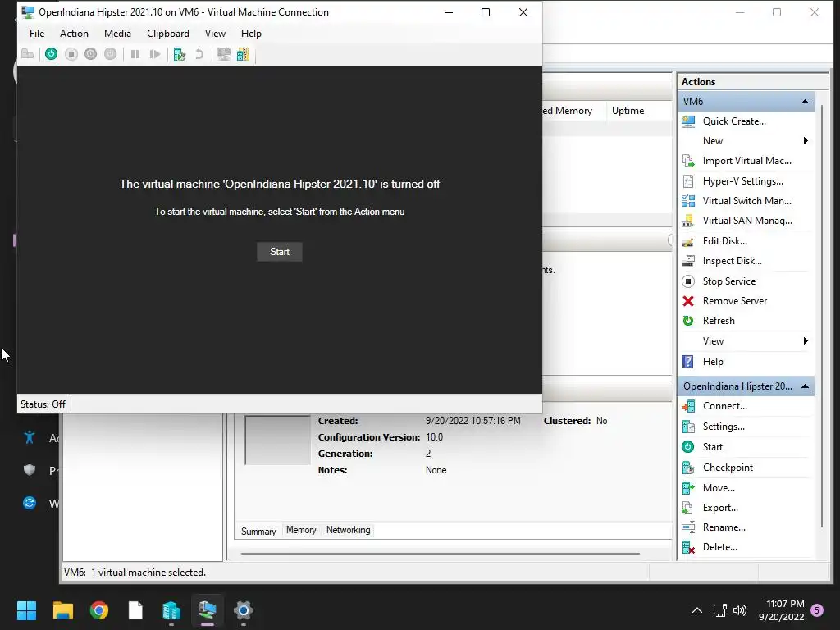Open Settings gear icon on taskbar
Viewport: 840px width, 630px height.
243,610
